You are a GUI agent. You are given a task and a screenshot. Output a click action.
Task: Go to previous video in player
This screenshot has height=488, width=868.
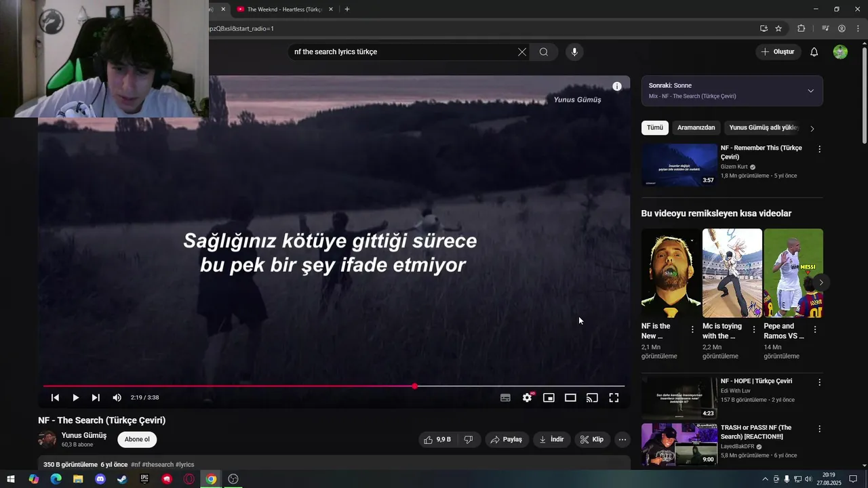[55, 398]
